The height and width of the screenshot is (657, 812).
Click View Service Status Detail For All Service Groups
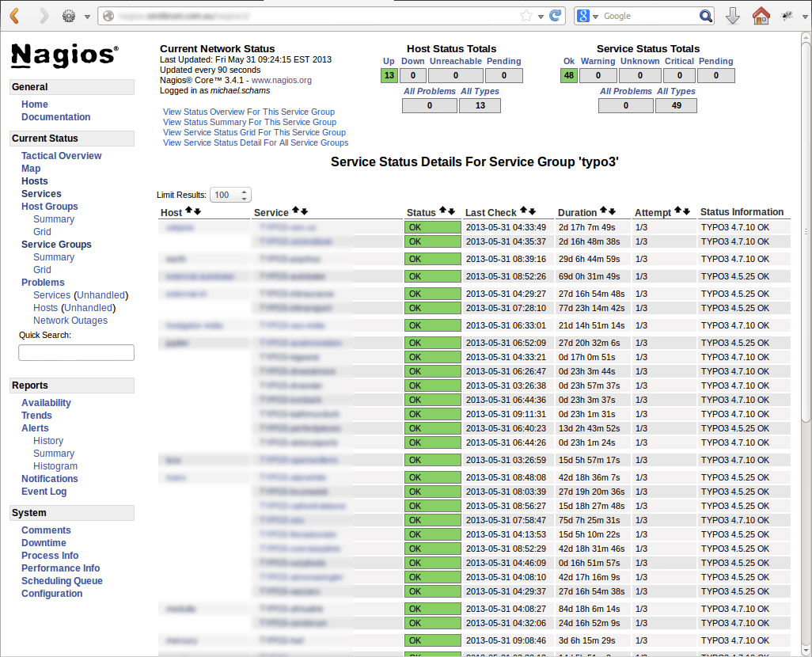[x=256, y=142]
